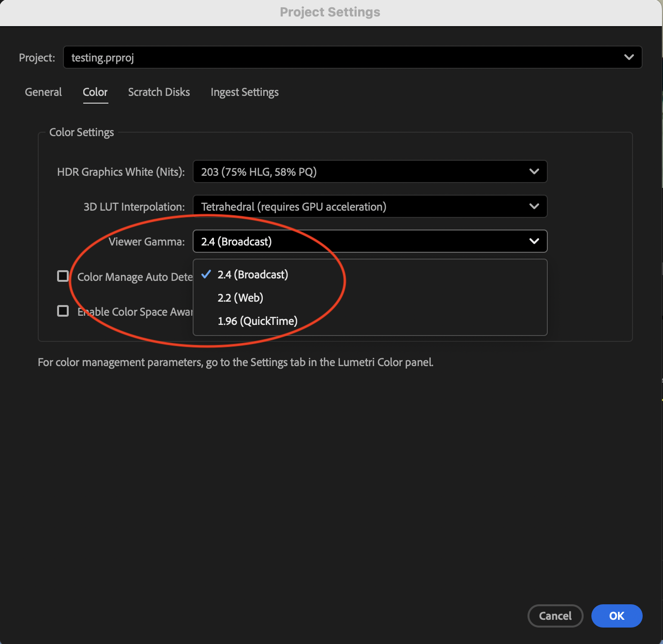This screenshot has width=663, height=644.
Task: Click Cancel to dismiss Project Settings
Action: click(x=555, y=616)
